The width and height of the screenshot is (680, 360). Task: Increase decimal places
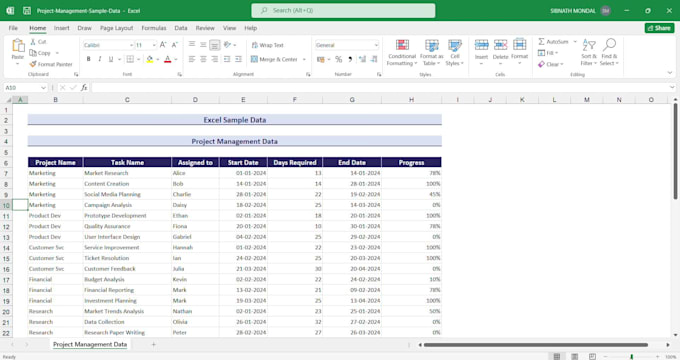[363, 59]
